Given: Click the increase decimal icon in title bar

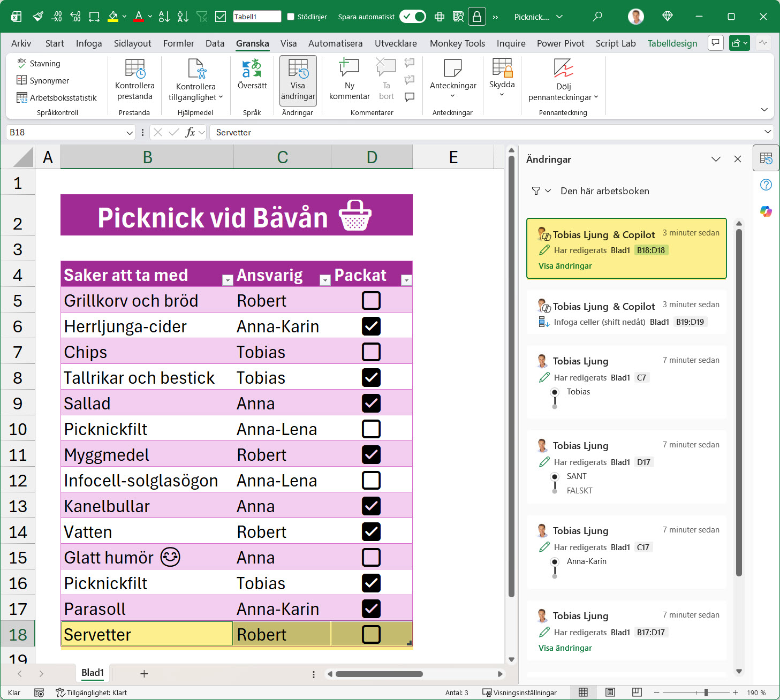Looking at the screenshot, I should pos(75,17).
